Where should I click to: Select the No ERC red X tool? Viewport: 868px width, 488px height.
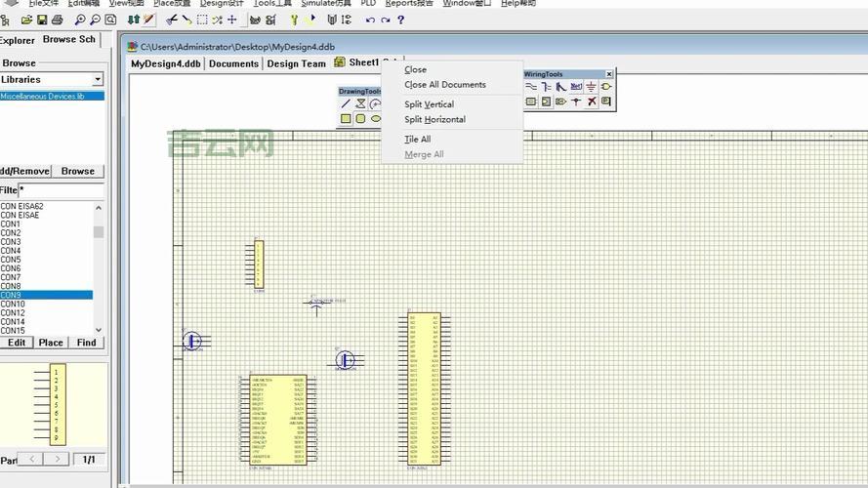(x=592, y=102)
